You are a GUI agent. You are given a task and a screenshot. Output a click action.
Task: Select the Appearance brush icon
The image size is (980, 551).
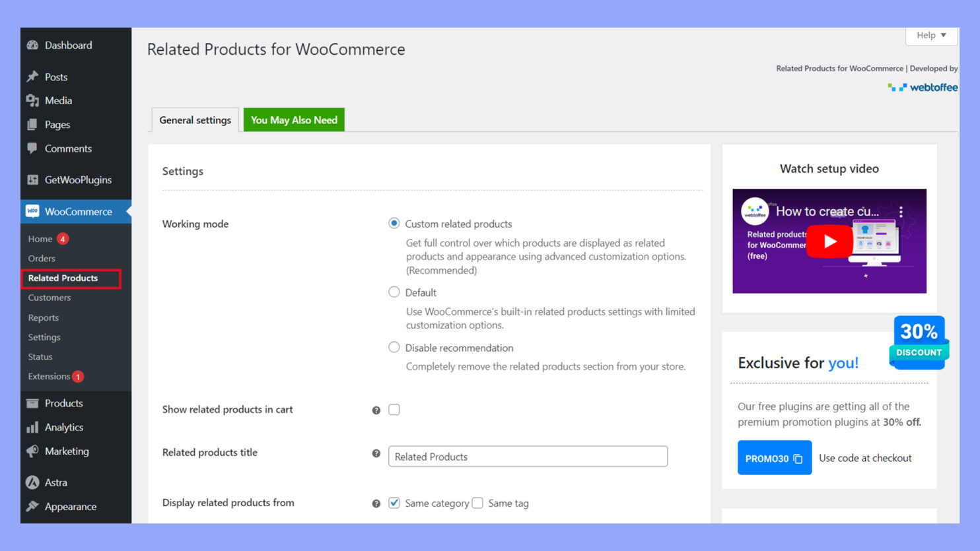click(x=32, y=506)
